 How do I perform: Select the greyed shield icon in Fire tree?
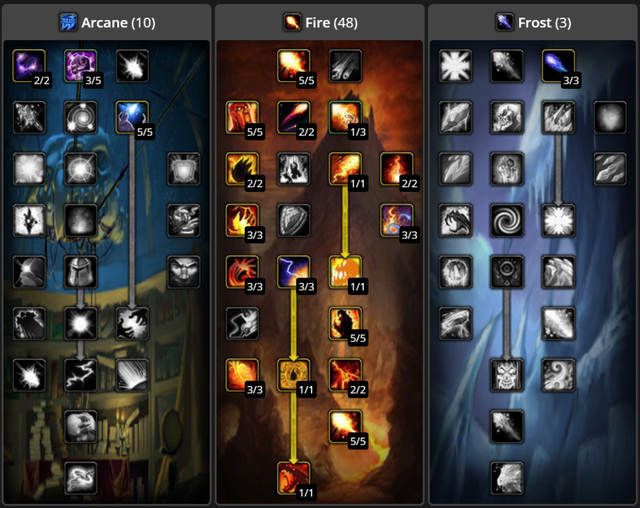pyautogui.click(x=293, y=221)
